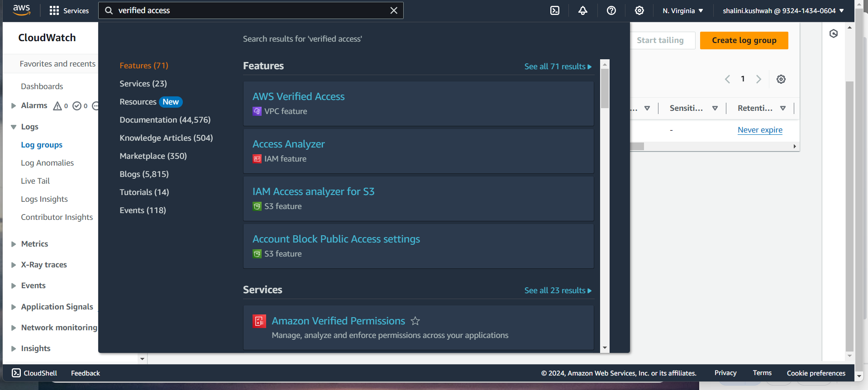Select the Features (71) filter
Image resolution: width=868 pixels, height=390 pixels.
144,66
